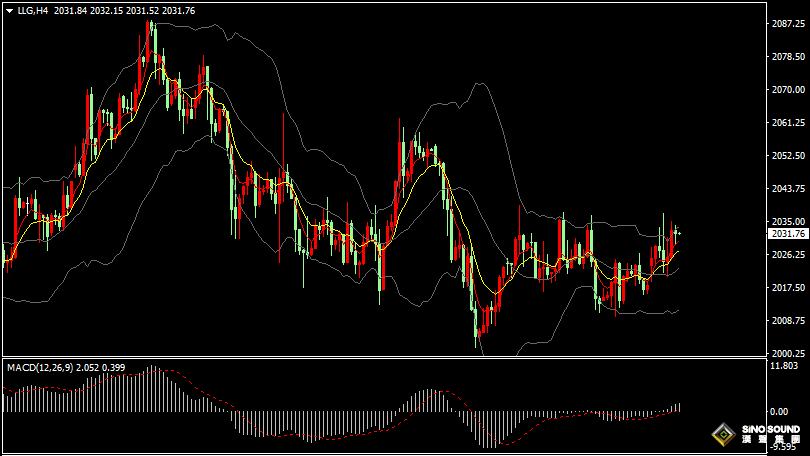Click the 2000.25 price axis label
Image resolution: width=810 pixels, height=456 pixels.
[788, 353]
